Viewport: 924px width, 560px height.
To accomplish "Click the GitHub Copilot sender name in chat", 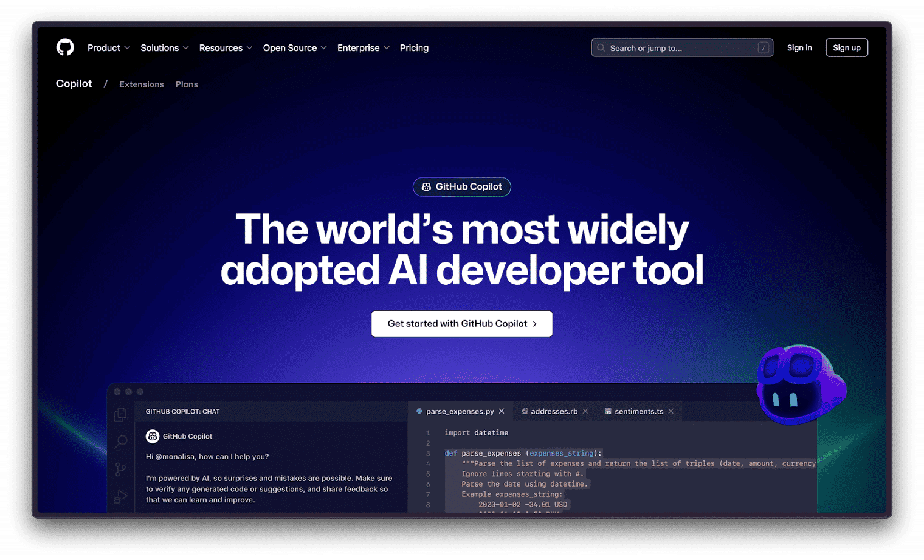I will [187, 436].
